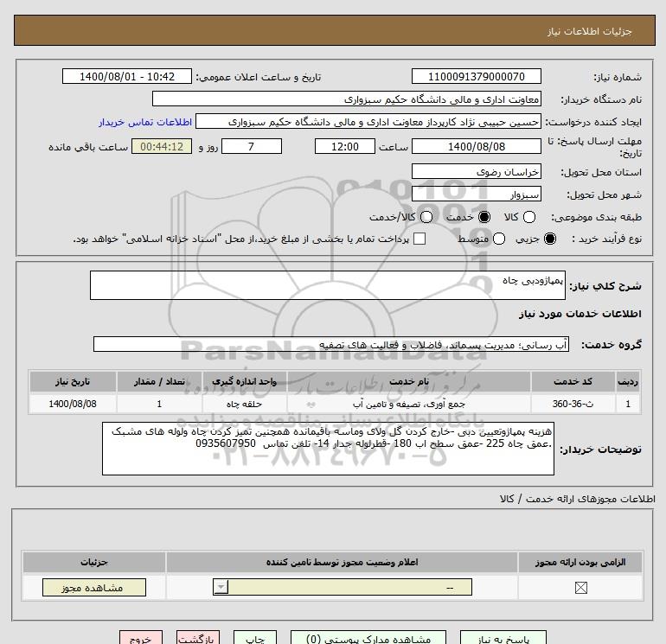Click the شماره نیاز field 1100091379000070
The image size is (666, 644).
[x=476, y=76]
